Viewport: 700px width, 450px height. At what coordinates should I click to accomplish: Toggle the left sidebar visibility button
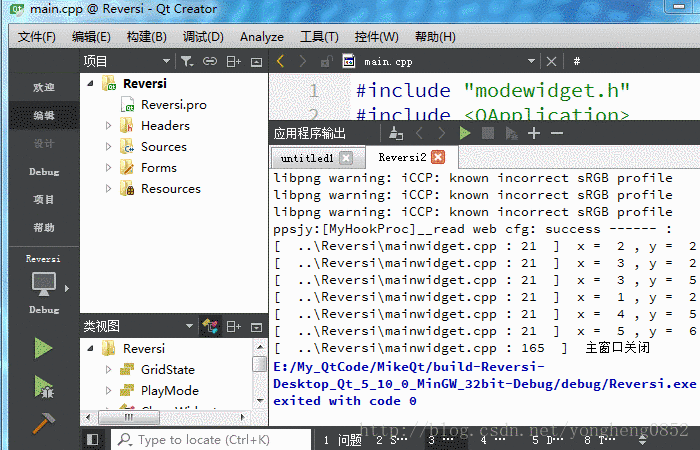coord(92,440)
